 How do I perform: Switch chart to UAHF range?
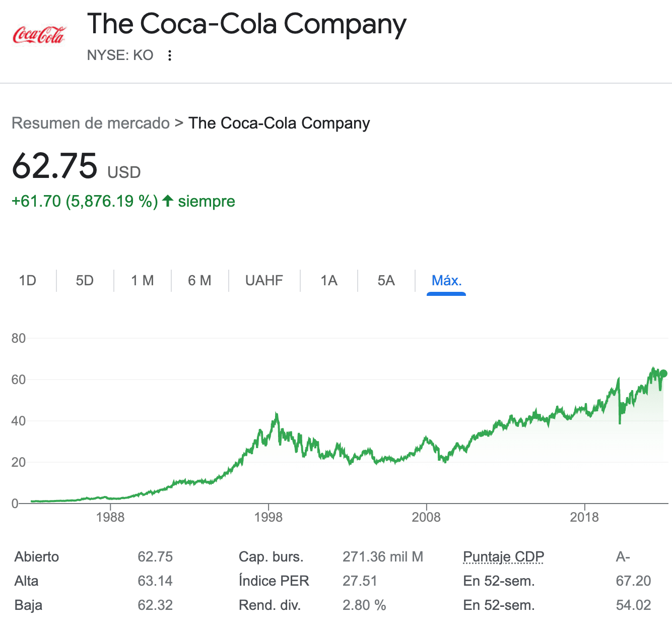click(x=264, y=281)
